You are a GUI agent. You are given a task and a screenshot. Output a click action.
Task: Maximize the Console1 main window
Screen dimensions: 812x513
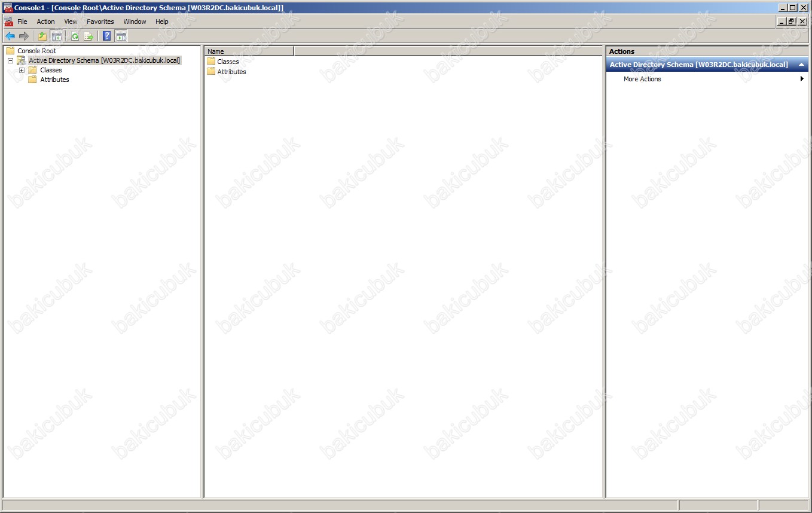[793, 8]
